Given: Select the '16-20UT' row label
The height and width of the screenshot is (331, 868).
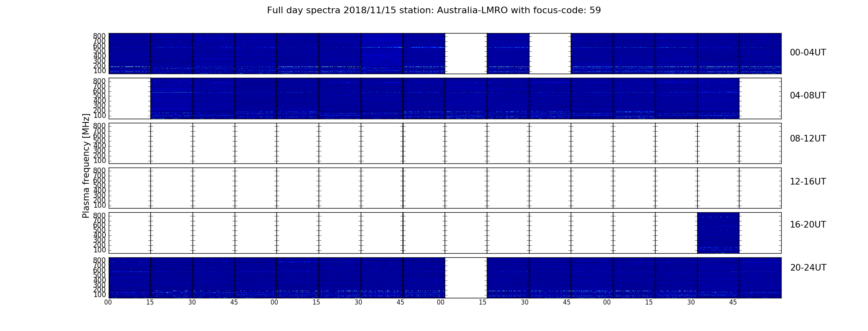Looking at the screenshot, I should tap(808, 225).
